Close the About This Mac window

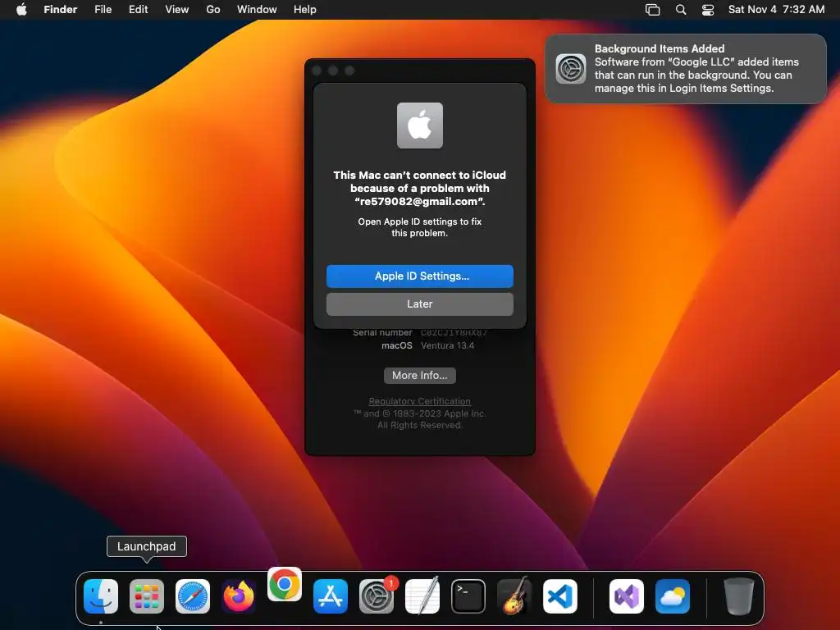317,71
